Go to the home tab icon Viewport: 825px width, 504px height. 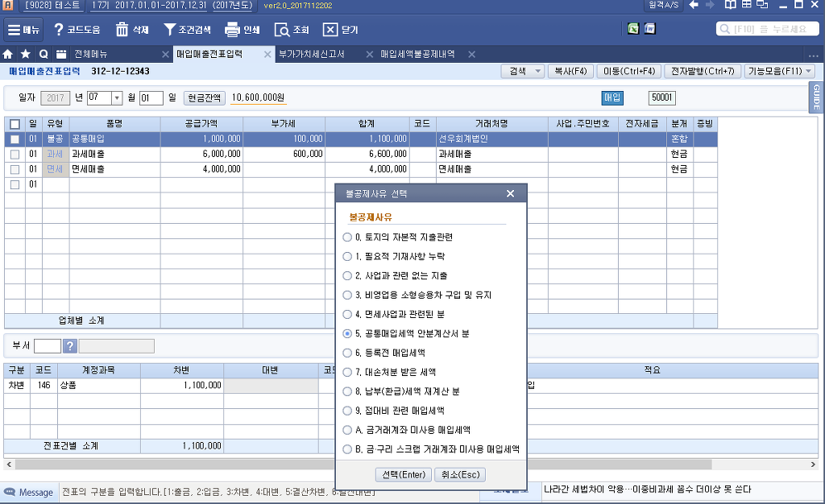click(8, 54)
